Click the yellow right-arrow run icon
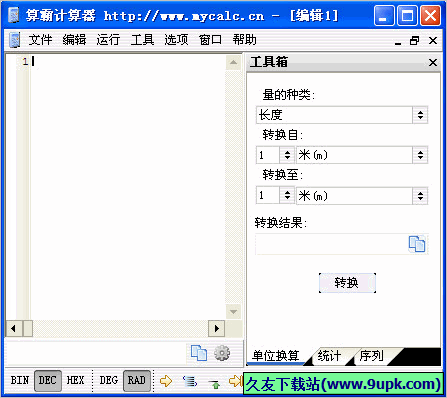This screenshot has width=447, height=398. click(x=166, y=381)
